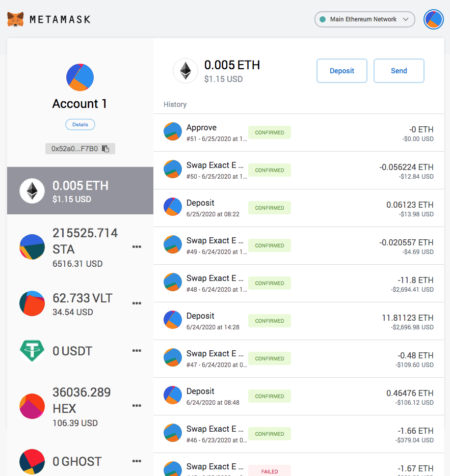This screenshot has width=450, height=476.
Task: Click the Send button
Action: (x=399, y=71)
